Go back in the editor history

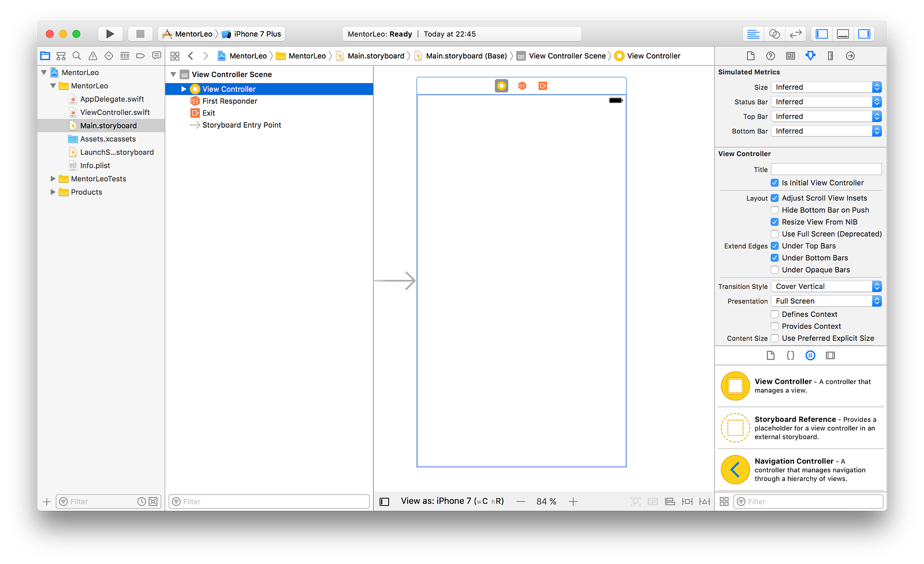[x=191, y=56]
